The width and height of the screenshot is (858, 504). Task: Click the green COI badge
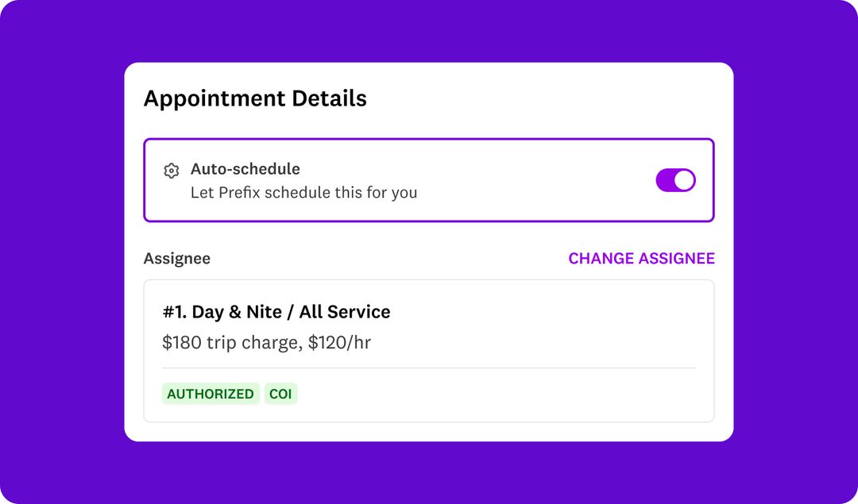(280, 394)
